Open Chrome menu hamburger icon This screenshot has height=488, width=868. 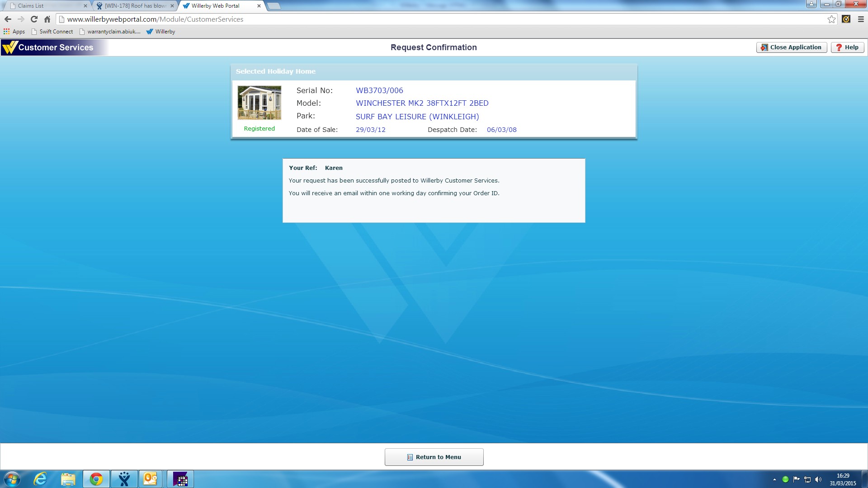click(x=861, y=19)
